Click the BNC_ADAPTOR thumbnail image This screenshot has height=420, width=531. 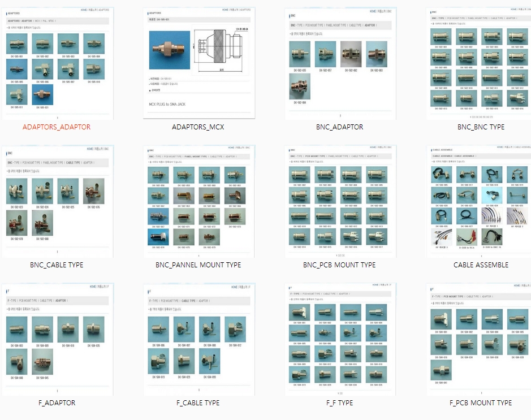pyautogui.click(x=339, y=63)
